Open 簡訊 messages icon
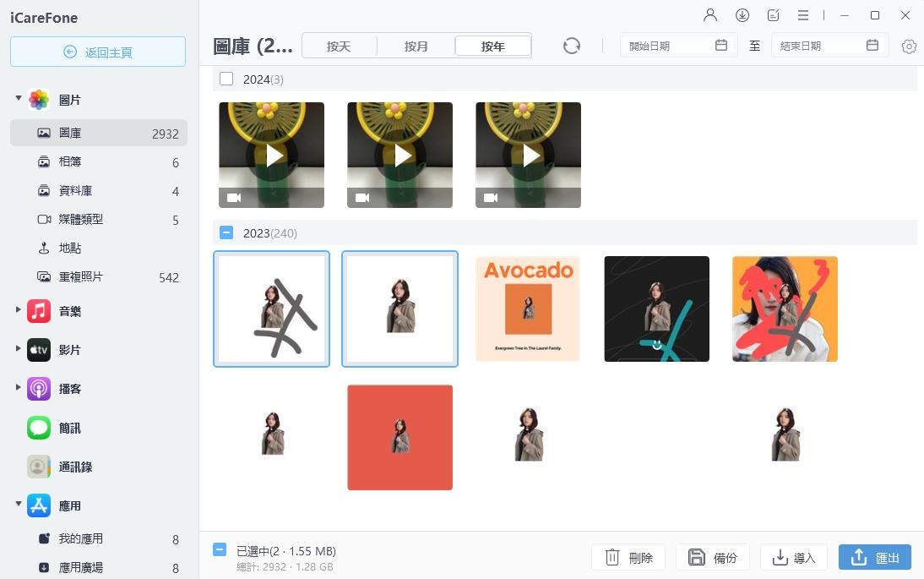The height and width of the screenshot is (579, 924). (x=39, y=428)
